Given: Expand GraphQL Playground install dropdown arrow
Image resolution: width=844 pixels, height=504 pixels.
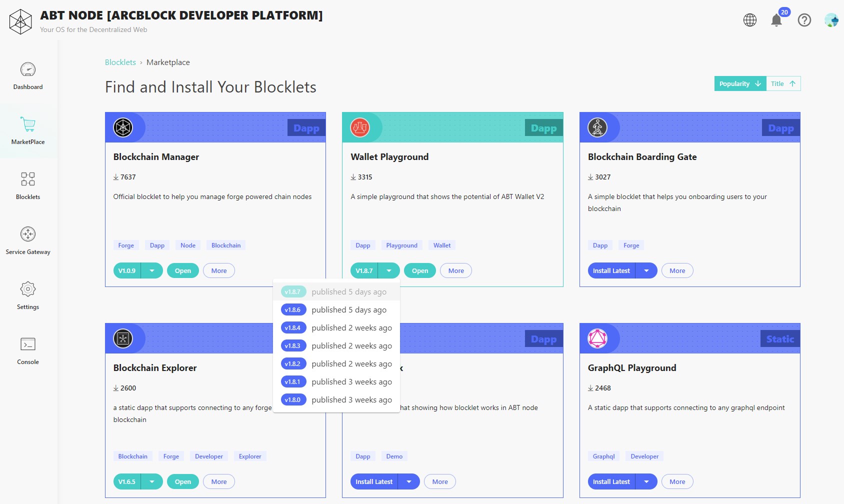Looking at the screenshot, I should pyautogui.click(x=646, y=482).
